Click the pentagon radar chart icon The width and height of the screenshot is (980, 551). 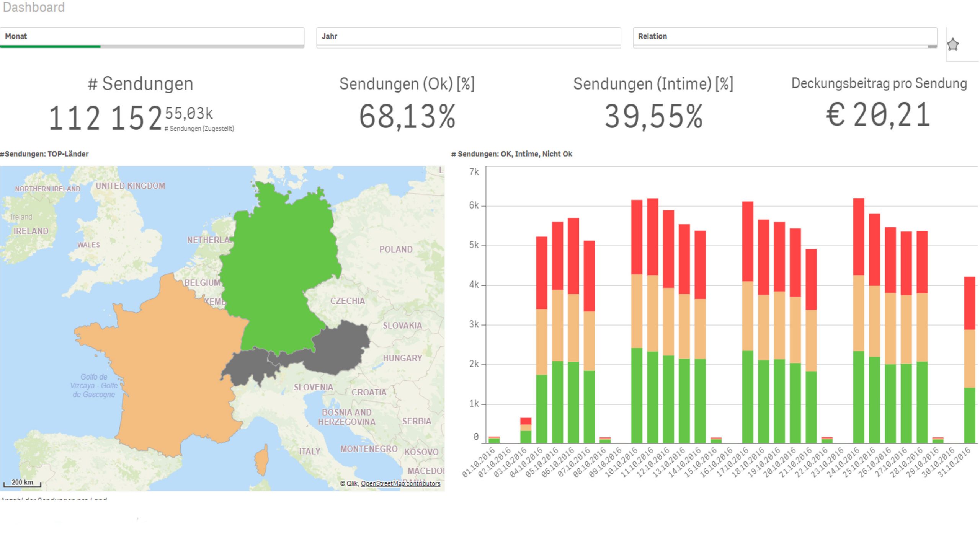pos(952,44)
